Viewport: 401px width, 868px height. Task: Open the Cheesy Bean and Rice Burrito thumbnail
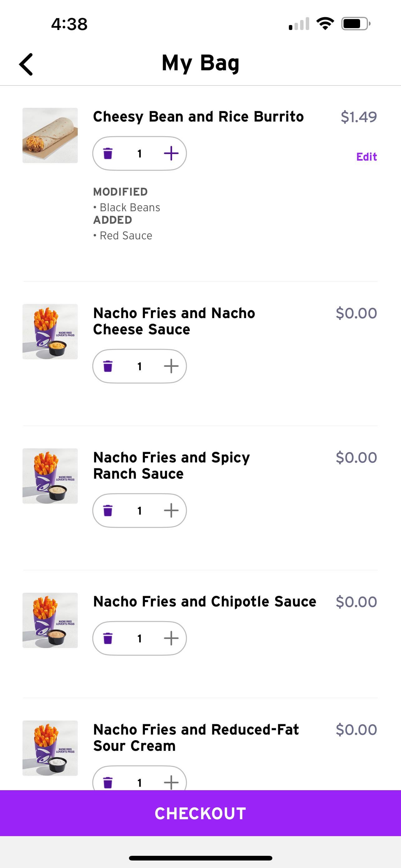50,136
